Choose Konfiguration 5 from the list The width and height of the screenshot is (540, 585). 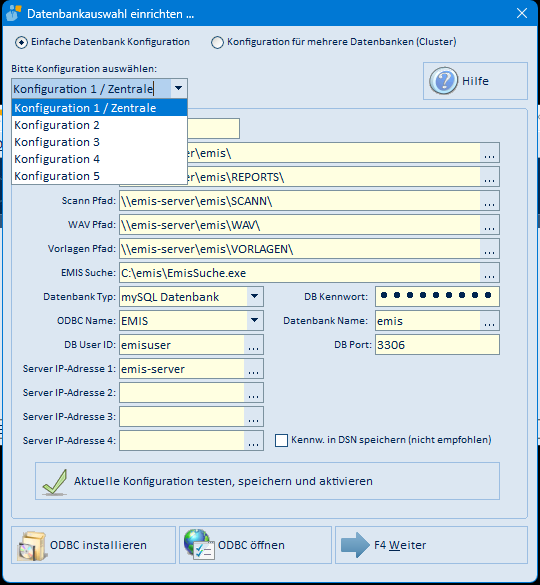[99, 176]
